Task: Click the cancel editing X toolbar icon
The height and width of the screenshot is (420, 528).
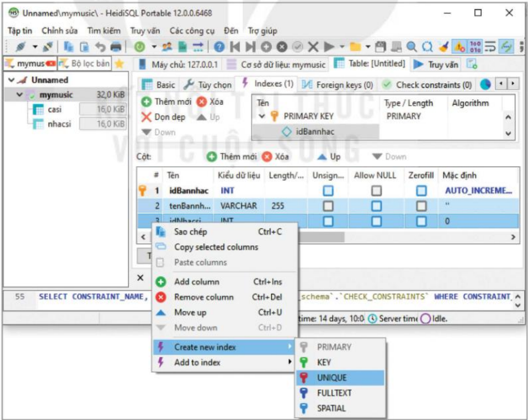Action: tap(313, 47)
